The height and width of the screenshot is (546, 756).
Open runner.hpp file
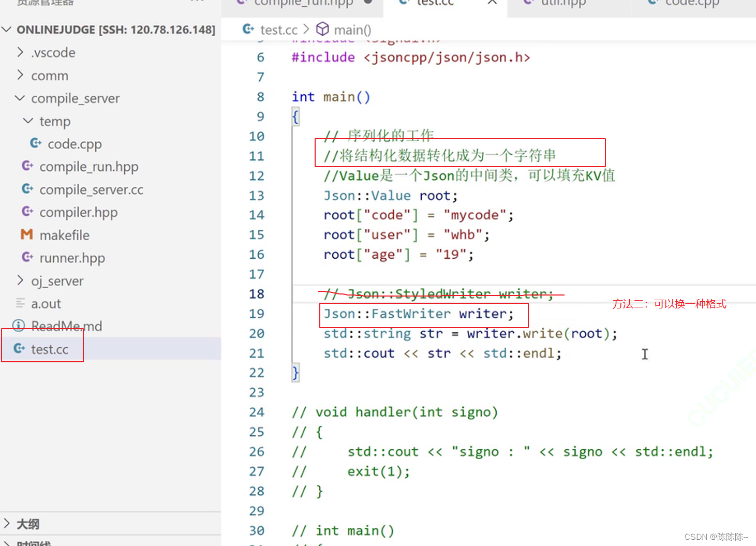point(72,258)
